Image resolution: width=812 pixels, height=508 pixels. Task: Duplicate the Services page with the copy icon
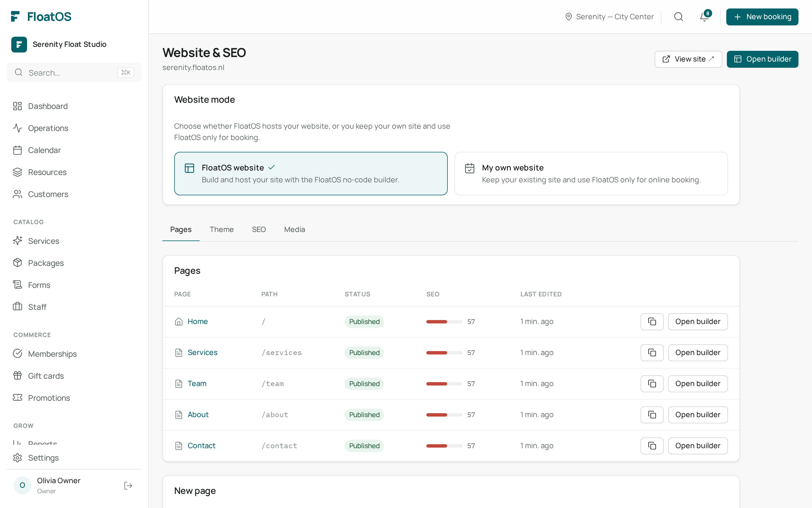tap(652, 352)
